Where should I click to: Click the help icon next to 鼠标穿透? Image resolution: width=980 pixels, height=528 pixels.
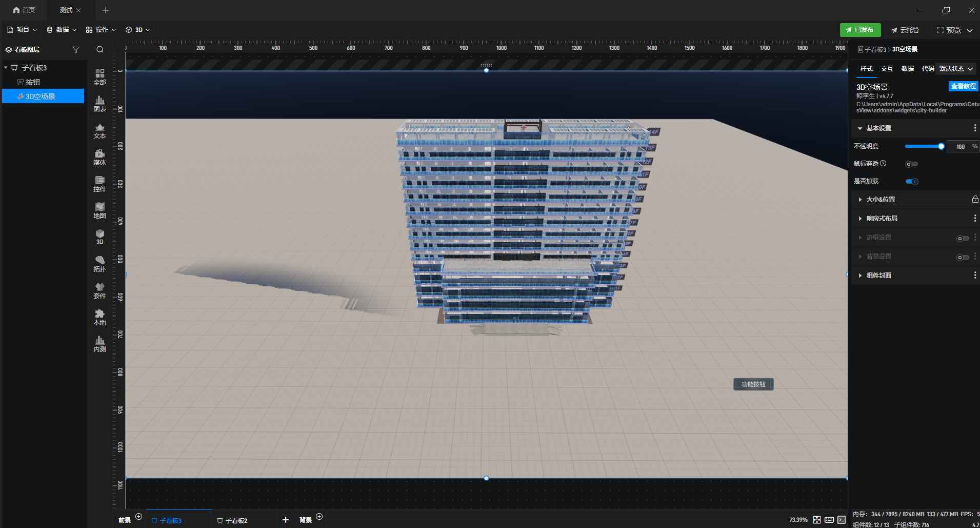pos(883,164)
